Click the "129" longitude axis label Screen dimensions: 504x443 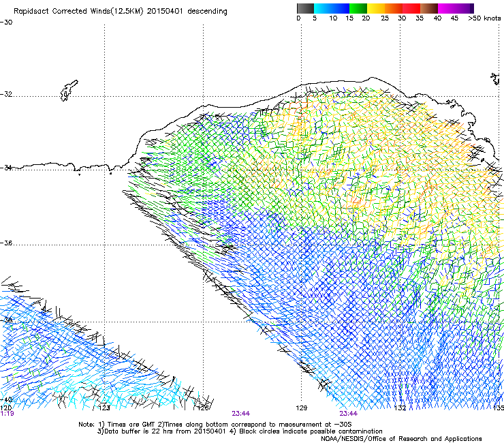point(301,408)
